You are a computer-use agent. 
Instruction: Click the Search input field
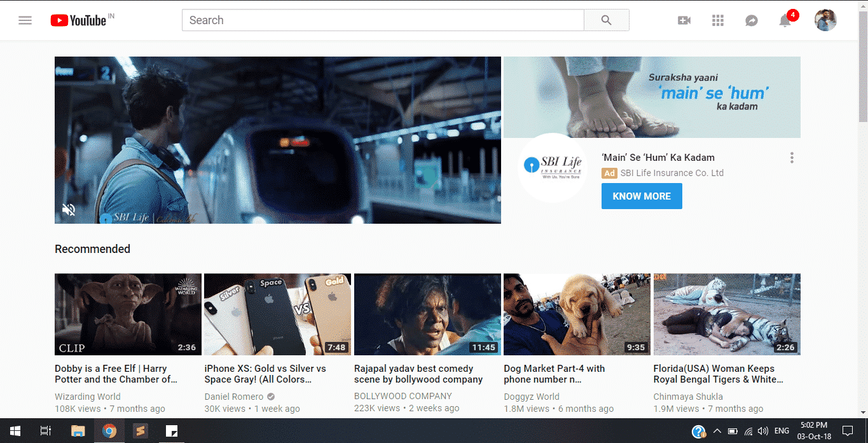(x=383, y=20)
